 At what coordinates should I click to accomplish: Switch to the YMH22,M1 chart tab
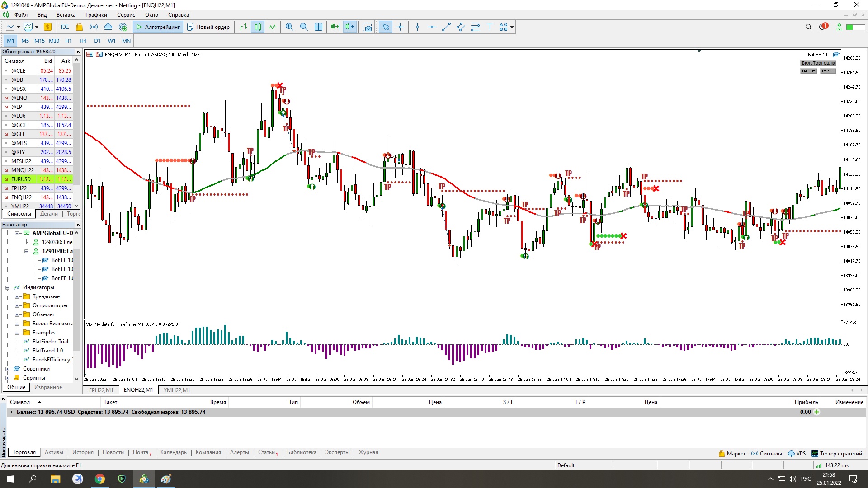pyautogui.click(x=177, y=390)
